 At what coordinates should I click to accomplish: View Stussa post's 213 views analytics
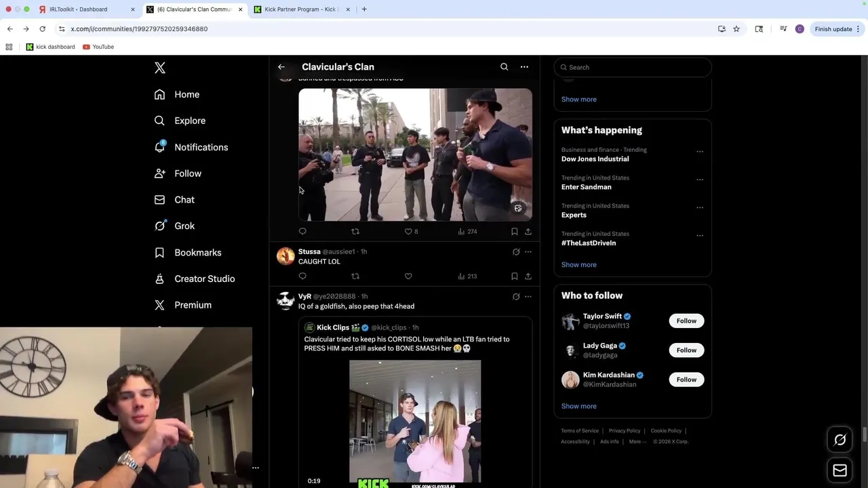point(467,277)
